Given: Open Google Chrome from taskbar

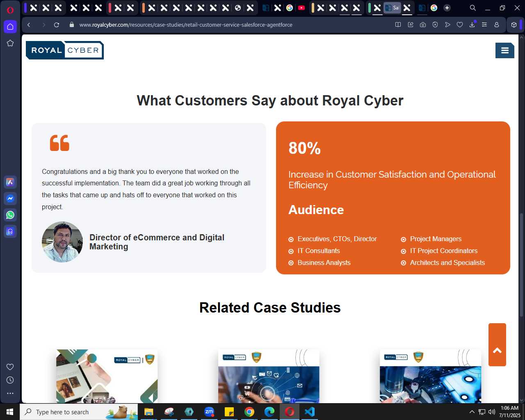Looking at the screenshot, I should [x=249, y=412].
